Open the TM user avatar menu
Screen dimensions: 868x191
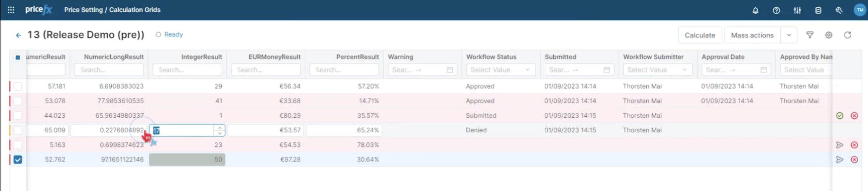(x=860, y=10)
